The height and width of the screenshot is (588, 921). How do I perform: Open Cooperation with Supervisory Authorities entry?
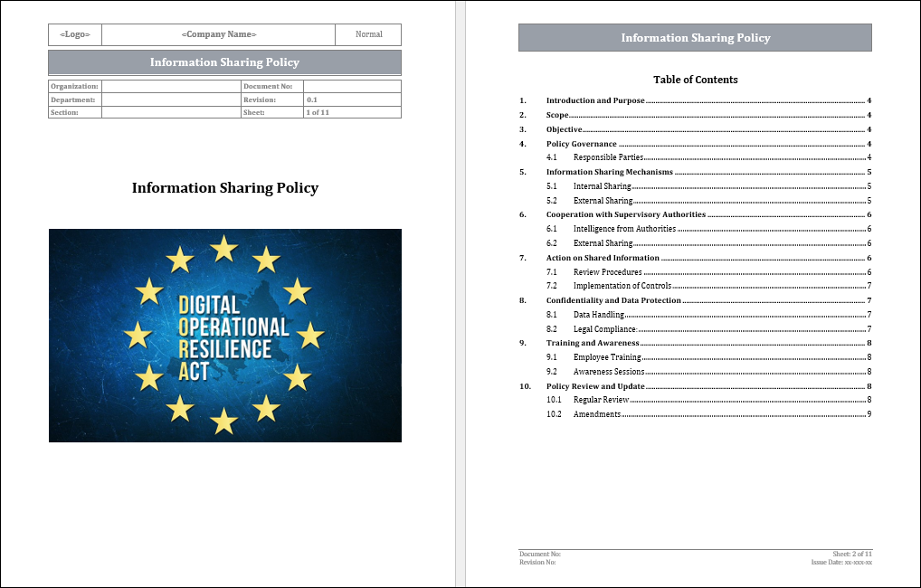(625, 214)
